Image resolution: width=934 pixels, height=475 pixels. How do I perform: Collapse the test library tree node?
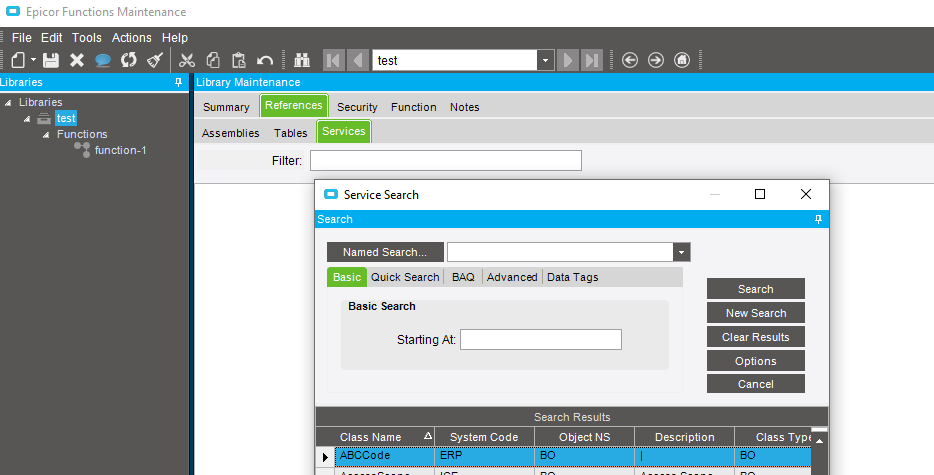pos(27,119)
